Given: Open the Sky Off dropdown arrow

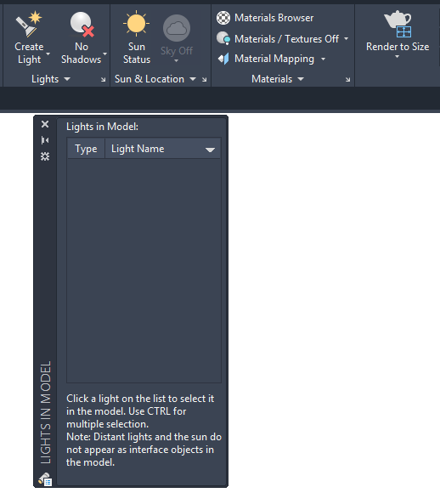Looking at the screenshot, I should [176, 60].
